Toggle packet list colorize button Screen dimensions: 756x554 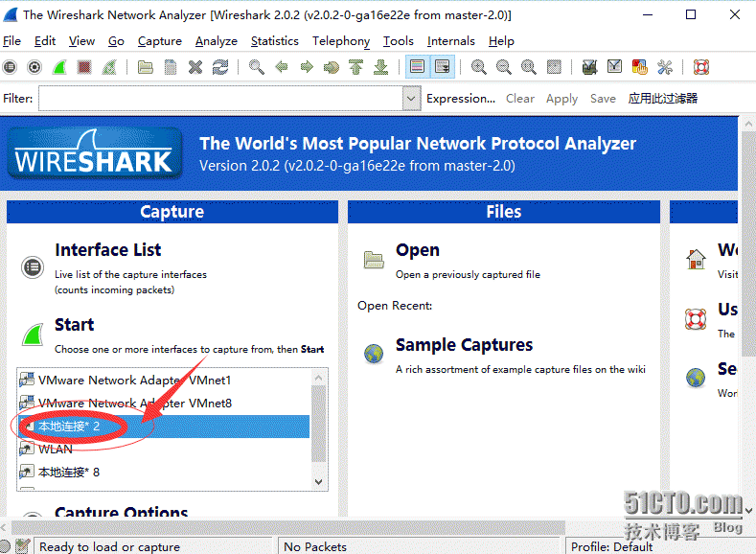(x=417, y=67)
